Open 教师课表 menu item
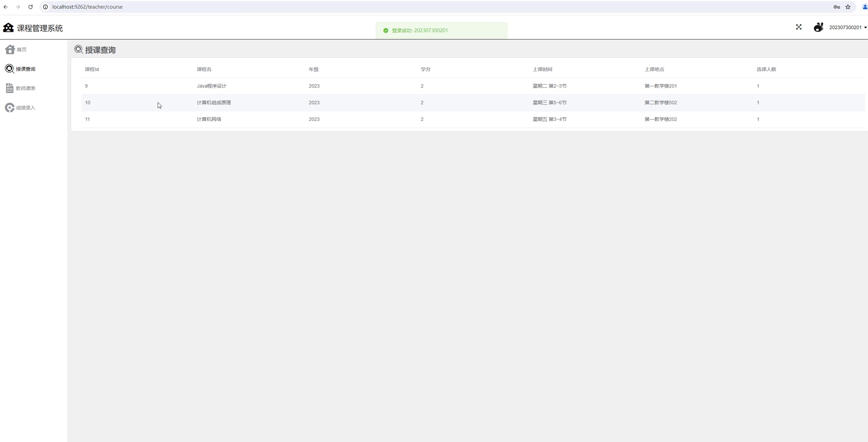 (26, 88)
